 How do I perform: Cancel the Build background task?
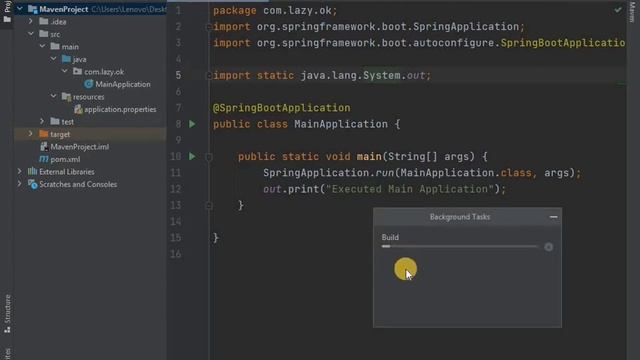(549, 247)
